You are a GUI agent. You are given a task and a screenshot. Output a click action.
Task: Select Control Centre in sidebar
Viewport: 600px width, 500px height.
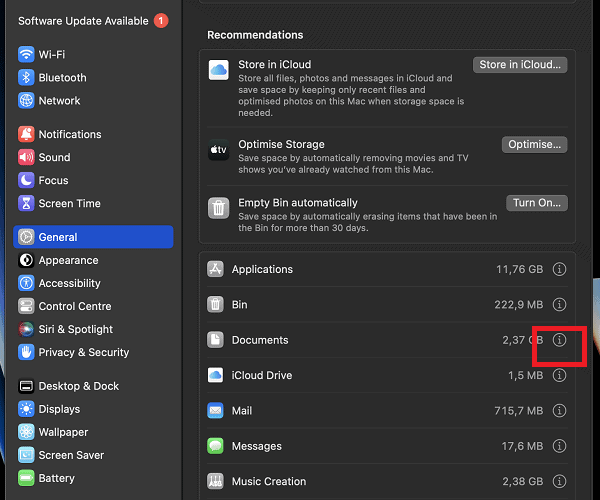74,306
